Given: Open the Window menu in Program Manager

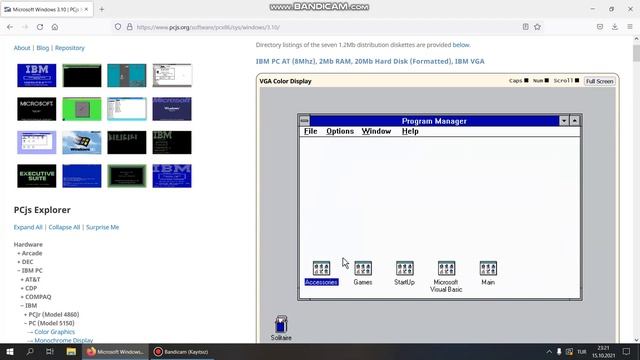Looking at the screenshot, I should coord(376,131).
